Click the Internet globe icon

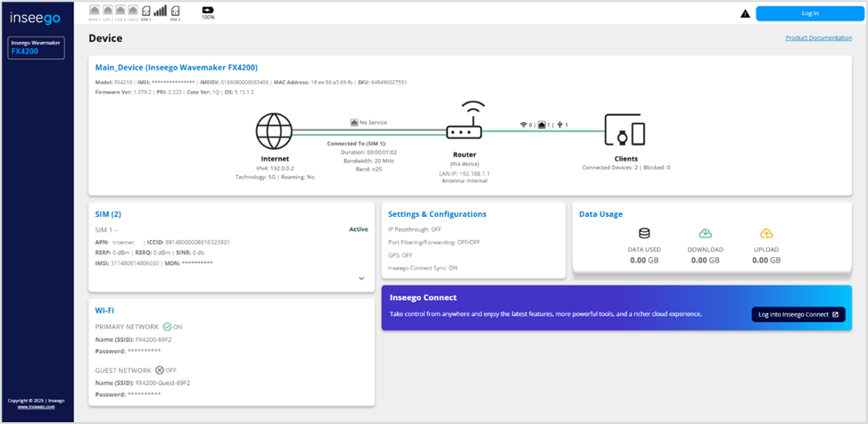(274, 131)
